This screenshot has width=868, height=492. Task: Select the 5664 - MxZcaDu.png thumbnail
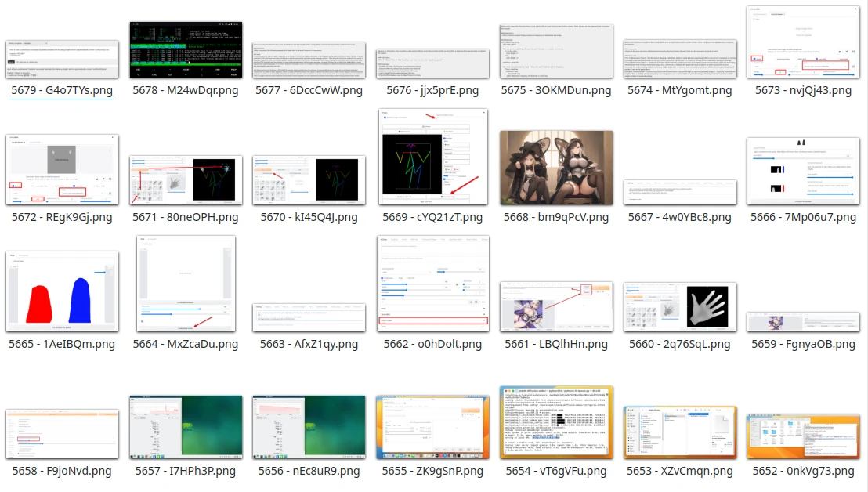pyautogui.click(x=186, y=284)
